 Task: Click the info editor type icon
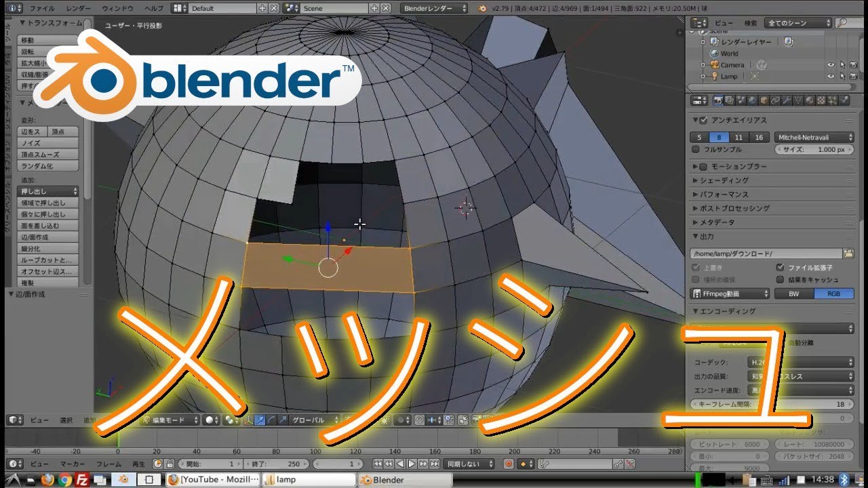click(15, 8)
